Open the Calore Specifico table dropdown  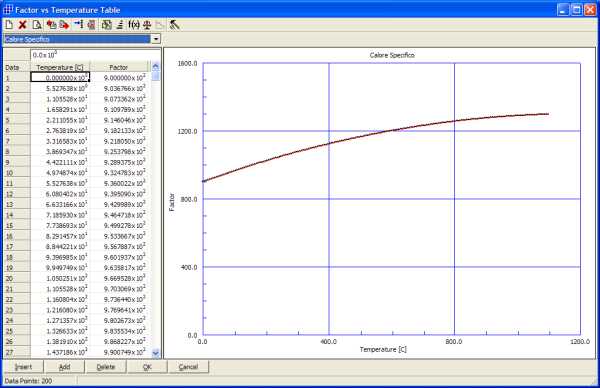pyautogui.click(x=156, y=39)
